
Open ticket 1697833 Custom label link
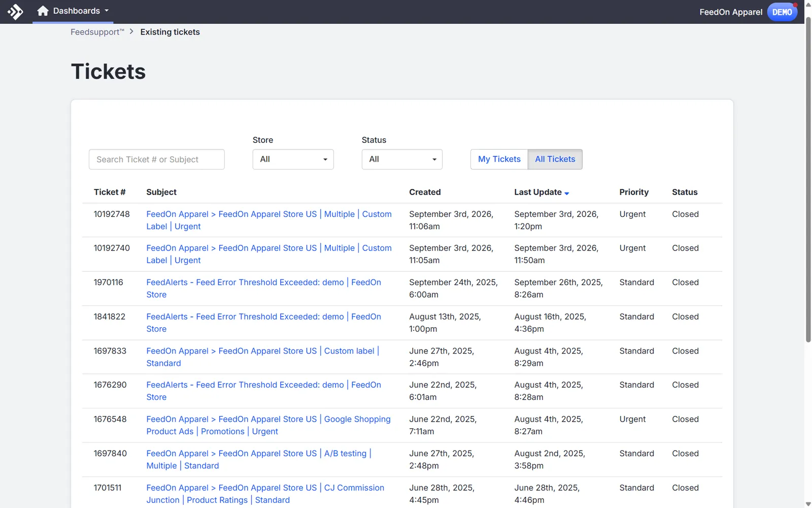point(262,357)
